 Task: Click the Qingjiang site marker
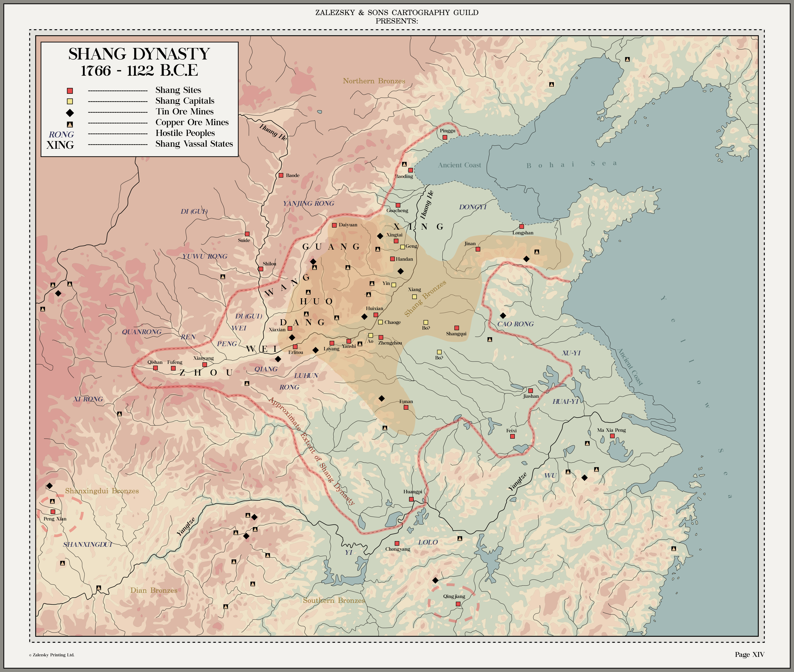[x=458, y=604]
